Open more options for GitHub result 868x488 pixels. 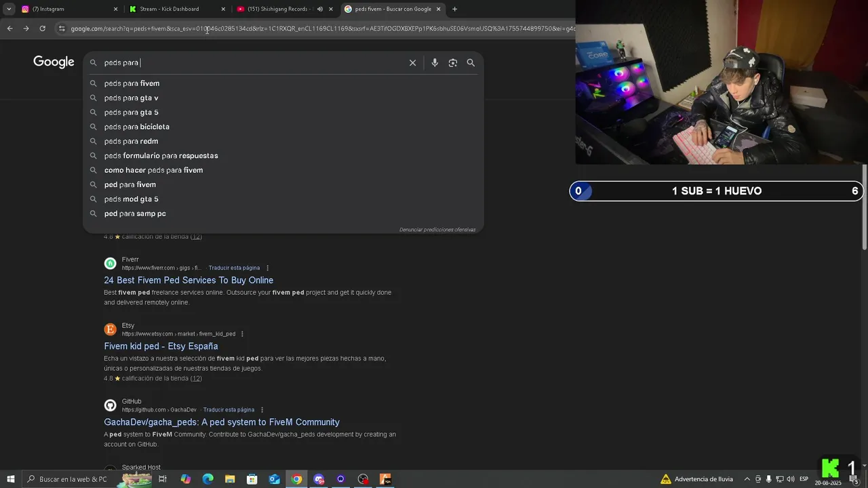coord(262,410)
